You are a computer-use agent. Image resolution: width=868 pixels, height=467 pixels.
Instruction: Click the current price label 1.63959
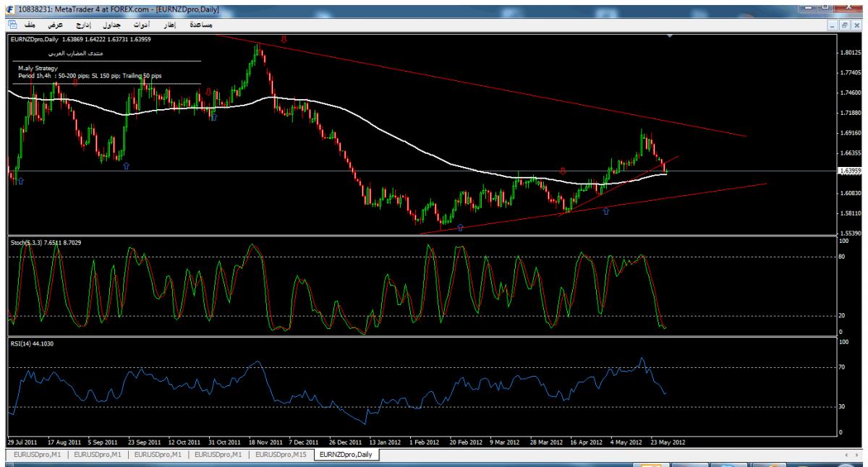(x=848, y=171)
